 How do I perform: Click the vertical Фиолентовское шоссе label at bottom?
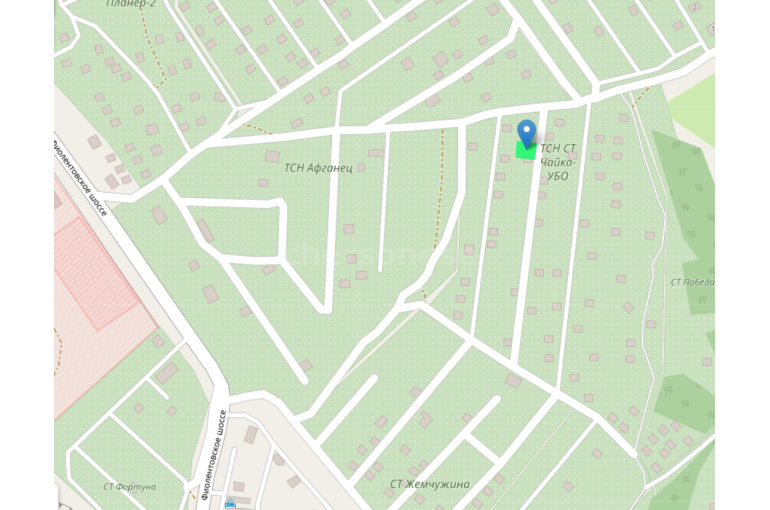214,455
